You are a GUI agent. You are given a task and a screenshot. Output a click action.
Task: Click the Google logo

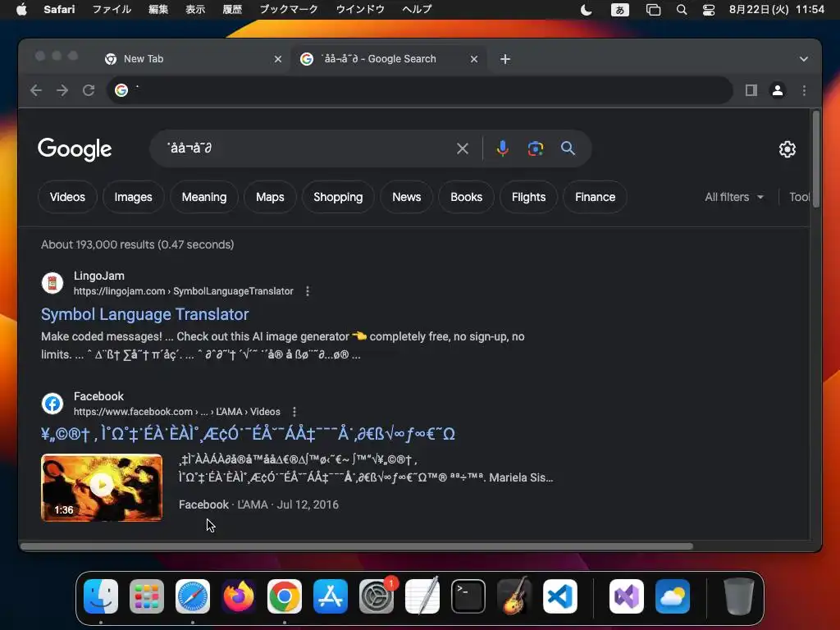point(75,149)
